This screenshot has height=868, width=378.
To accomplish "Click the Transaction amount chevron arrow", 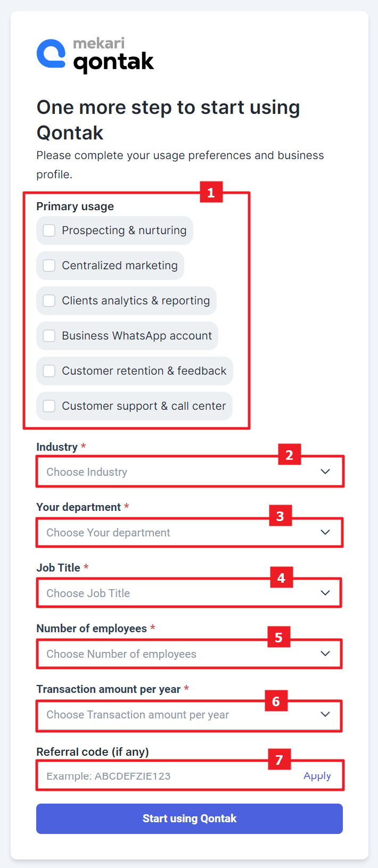I will pos(325,714).
